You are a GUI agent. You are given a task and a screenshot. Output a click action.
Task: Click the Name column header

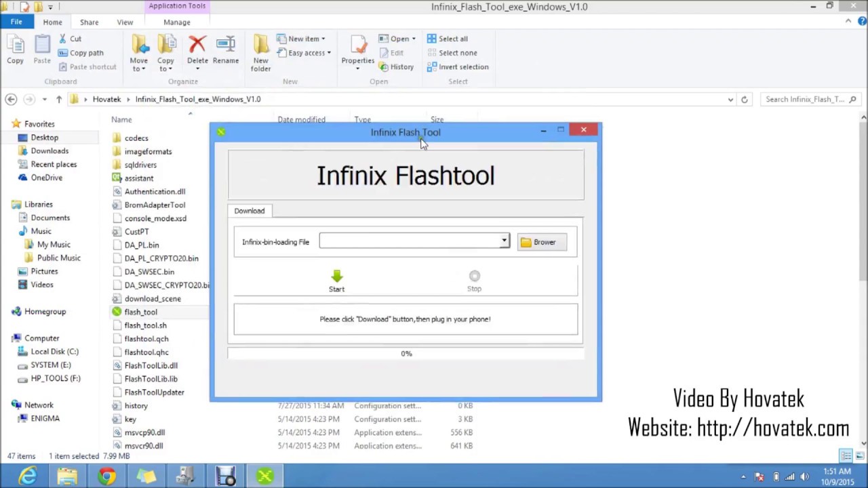point(121,119)
